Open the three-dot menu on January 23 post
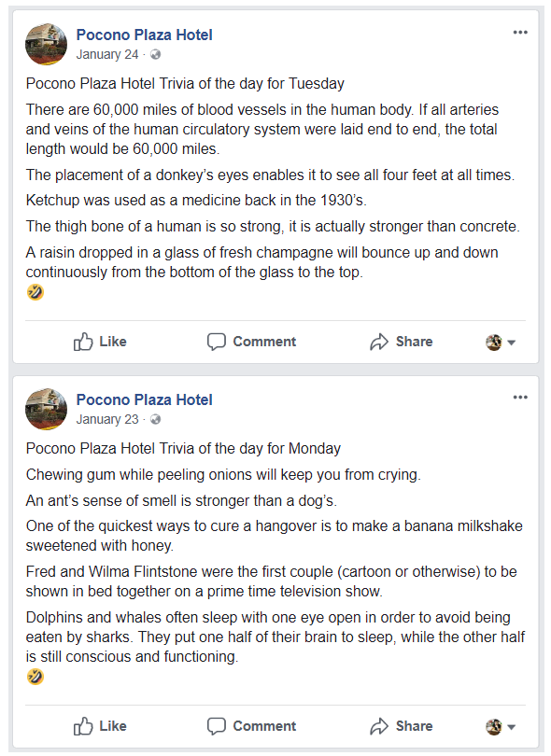This screenshot has height=756, width=551. point(520,398)
